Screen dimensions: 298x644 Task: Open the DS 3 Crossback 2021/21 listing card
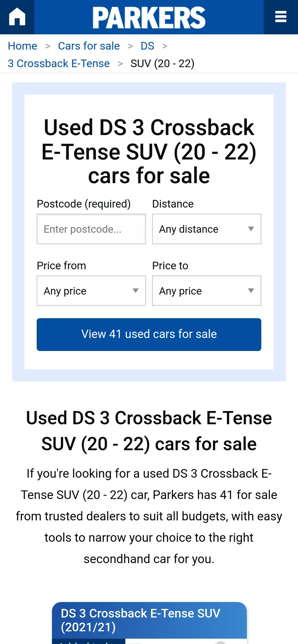click(149, 620)
